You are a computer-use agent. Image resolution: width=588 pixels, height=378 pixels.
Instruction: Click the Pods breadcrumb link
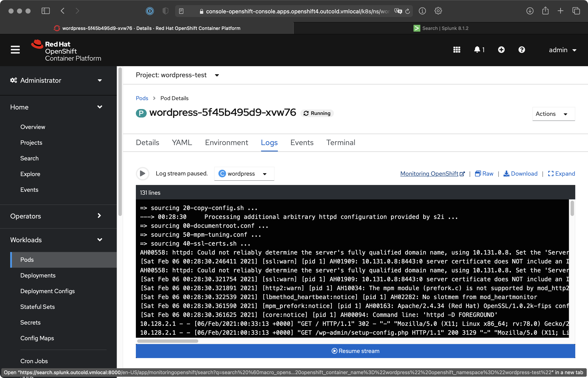pos(142,98)
